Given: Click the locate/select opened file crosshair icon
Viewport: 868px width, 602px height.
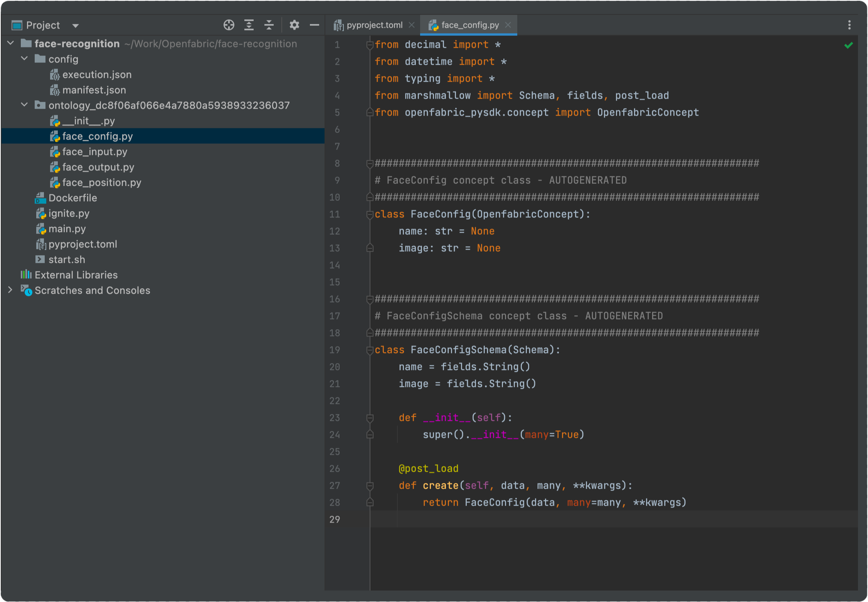Looking at the screenshot, I should [x=229, y=25].
